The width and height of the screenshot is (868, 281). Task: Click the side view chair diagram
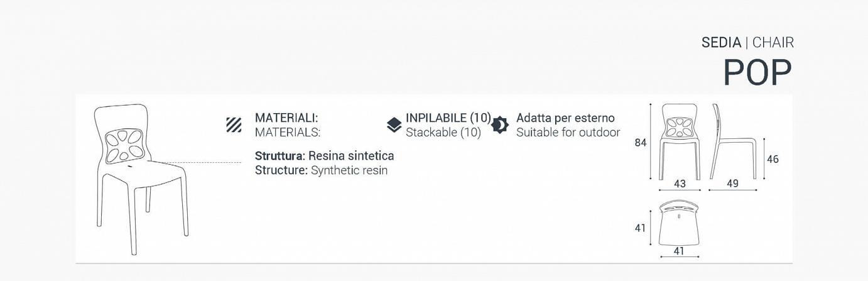click(734, 142)
